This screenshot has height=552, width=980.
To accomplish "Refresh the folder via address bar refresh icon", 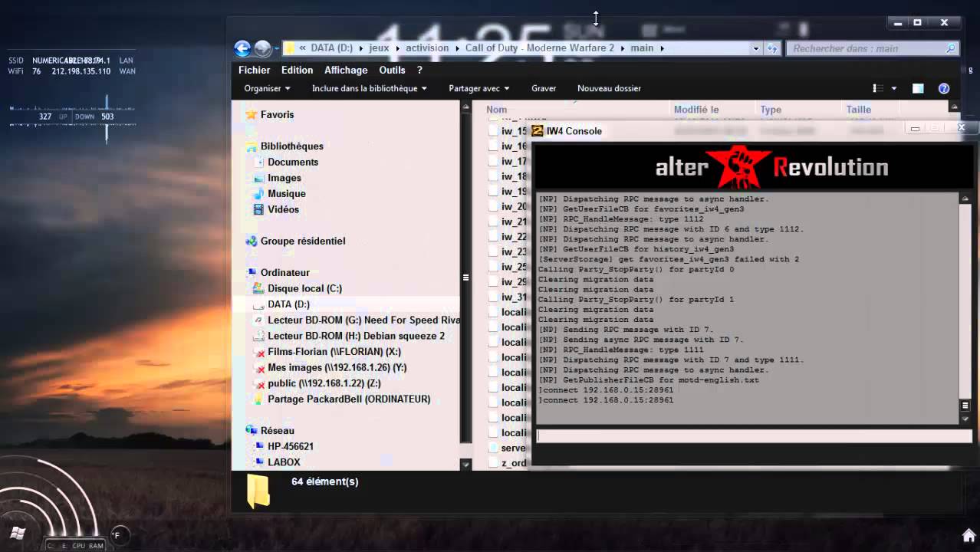I will [x=772, y=48].
